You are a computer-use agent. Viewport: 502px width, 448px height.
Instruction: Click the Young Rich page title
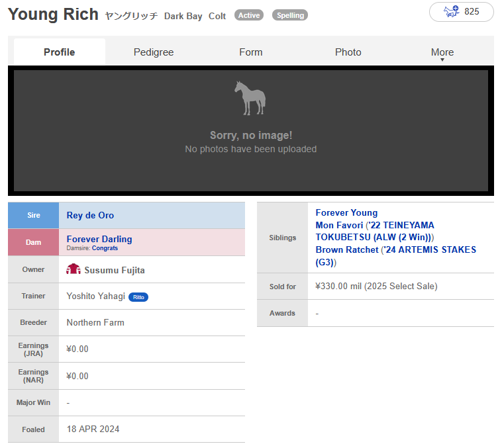(53, 15)
